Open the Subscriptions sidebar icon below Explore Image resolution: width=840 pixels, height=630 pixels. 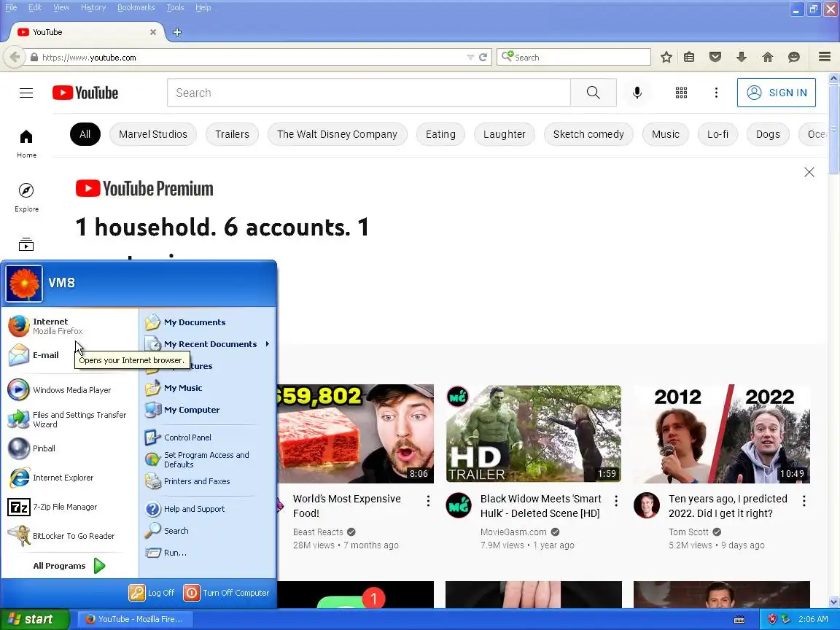pyautogui.click(x=26, y=244)
